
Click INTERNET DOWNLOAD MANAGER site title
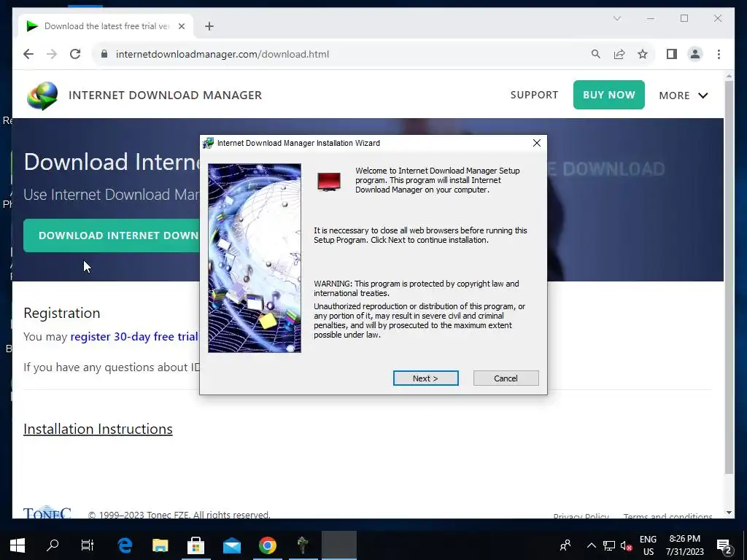tap(166, 96)
